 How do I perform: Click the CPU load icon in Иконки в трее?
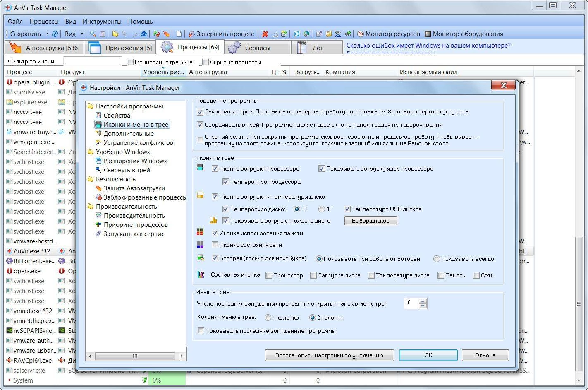(200, 167)
